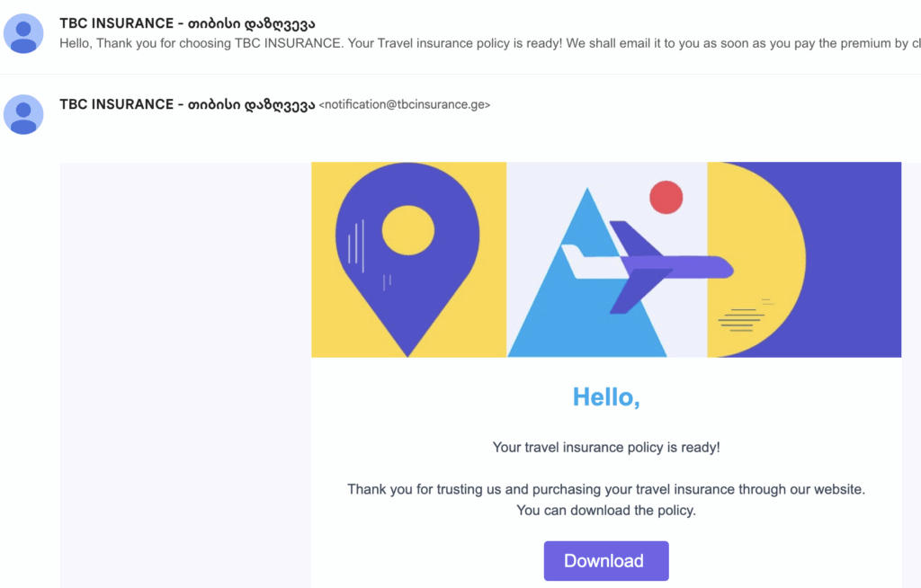Click the notification@tbcinsurance.ge sender address
Viewport: 921px width, 588px height.
click(404, 104)
